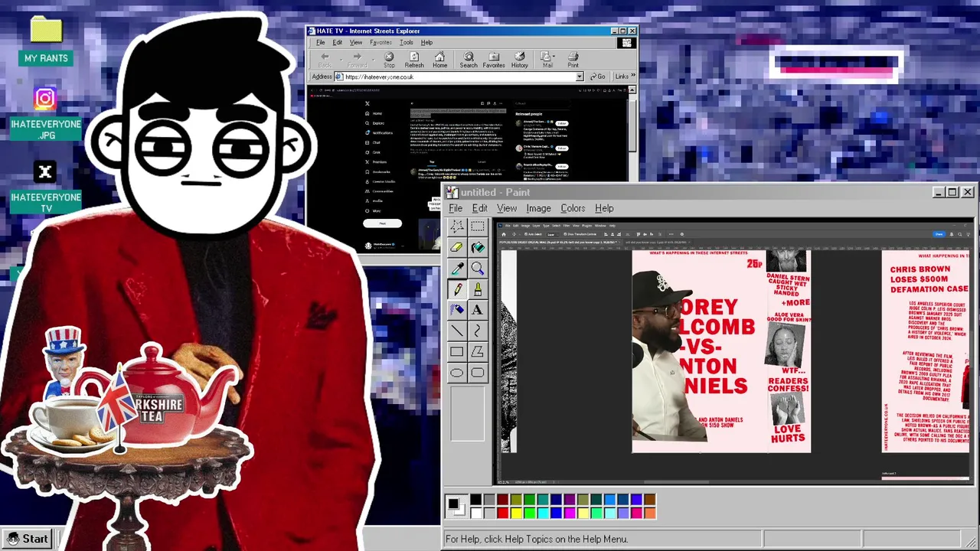Screen dimensions: 980x551
Task: Open the Favorites menu in Internet Streets Explorer
Action: pos(381,42)
